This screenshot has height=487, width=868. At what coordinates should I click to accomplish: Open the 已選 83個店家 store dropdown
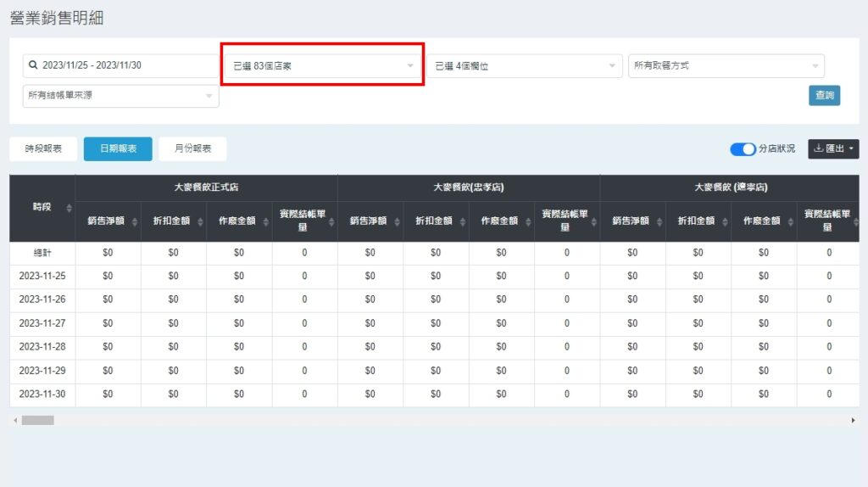tap(322, 65)
